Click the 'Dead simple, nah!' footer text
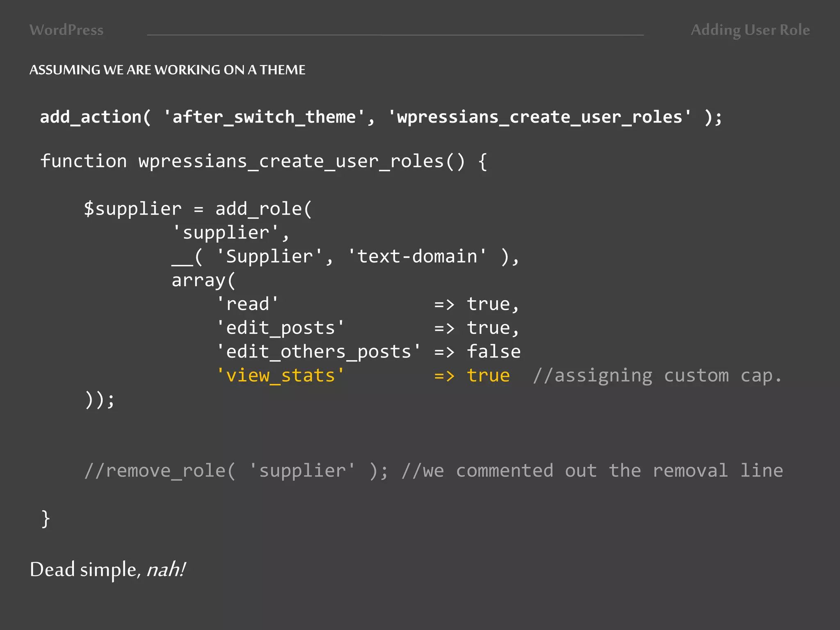Image resolution: width=840 pixels, height=630 pixels. click(108, 570)
